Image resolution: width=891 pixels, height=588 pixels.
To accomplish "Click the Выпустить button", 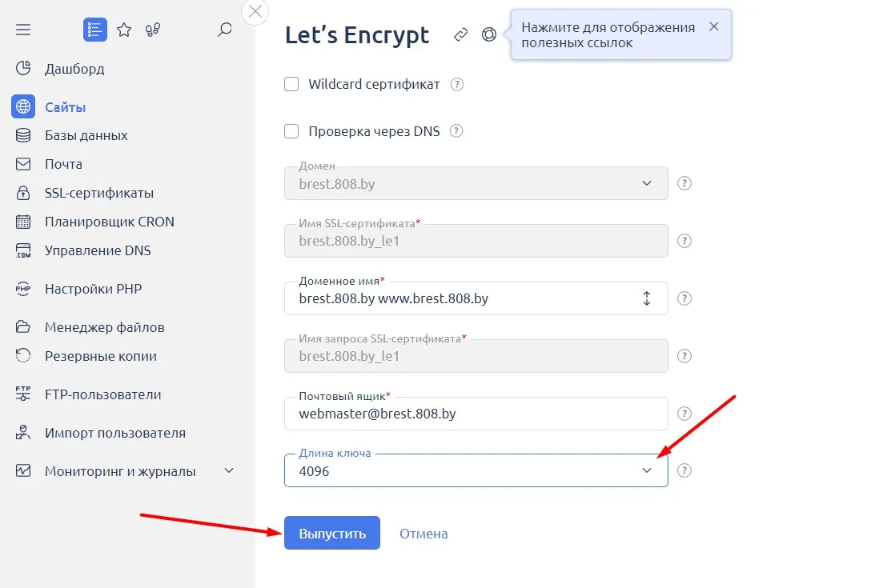I will [x=332, y=533].
